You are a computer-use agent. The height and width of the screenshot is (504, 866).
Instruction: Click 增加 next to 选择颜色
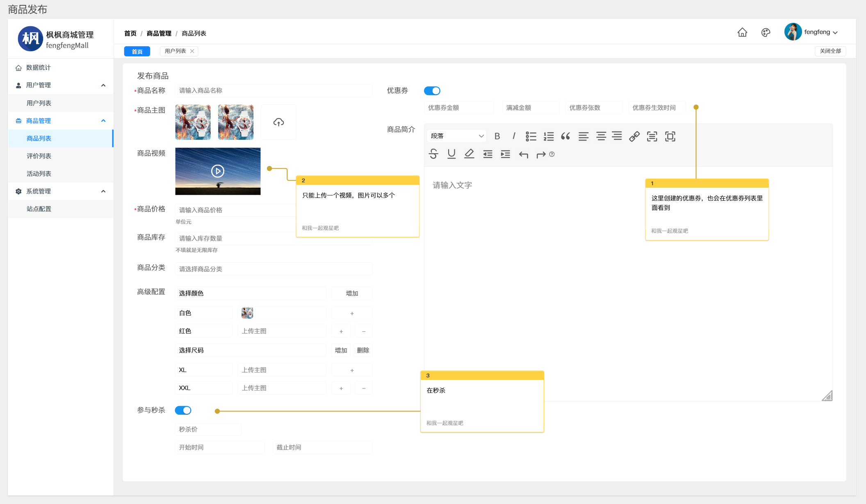(352, 293)
